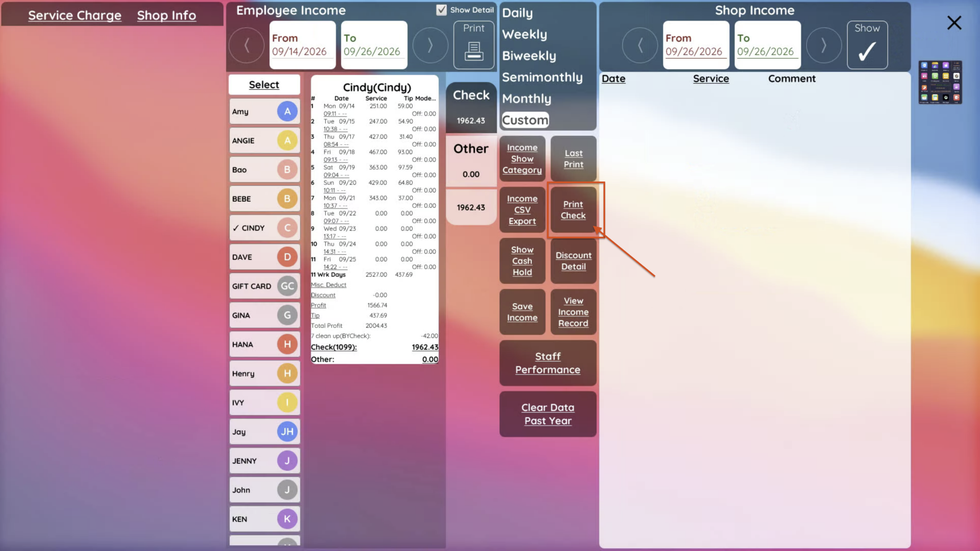
Task: Deselect the checked CINDY employee
Action: tap(265, 228)
